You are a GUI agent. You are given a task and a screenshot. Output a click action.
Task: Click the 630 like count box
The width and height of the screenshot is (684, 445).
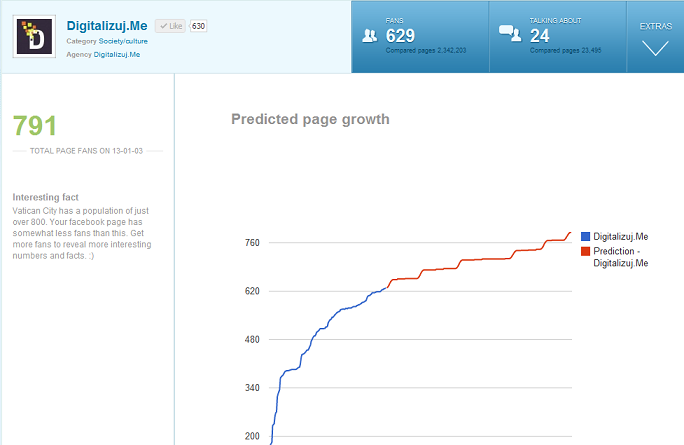point(198,26)
